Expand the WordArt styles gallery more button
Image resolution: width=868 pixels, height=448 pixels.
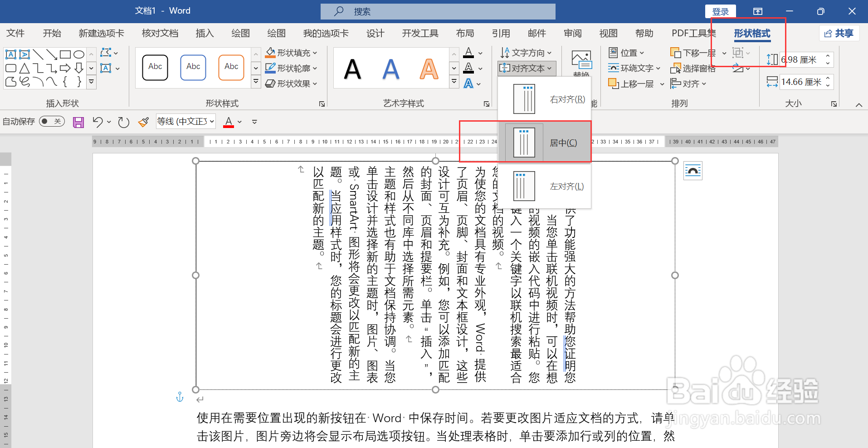454,82
